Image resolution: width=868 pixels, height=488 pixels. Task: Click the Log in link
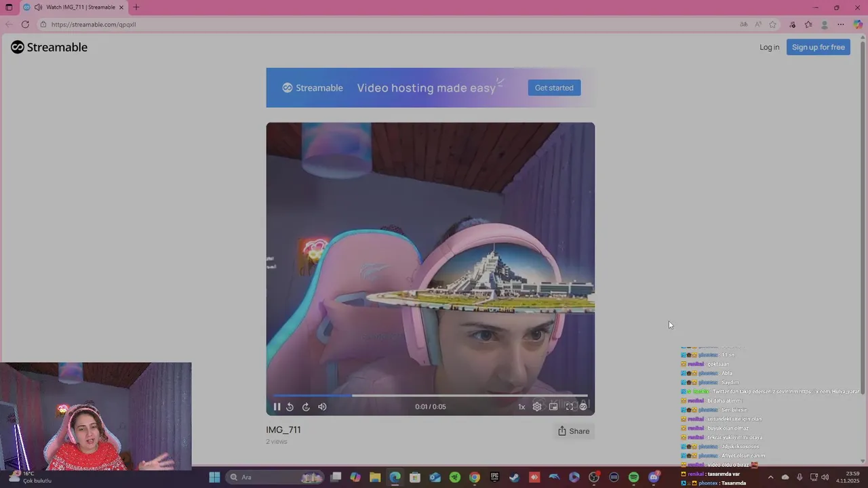[769, 47]
